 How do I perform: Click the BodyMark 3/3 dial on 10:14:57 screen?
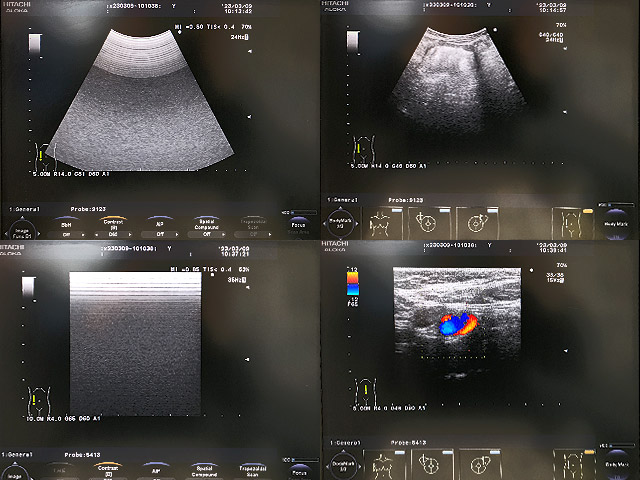[340, 223]
